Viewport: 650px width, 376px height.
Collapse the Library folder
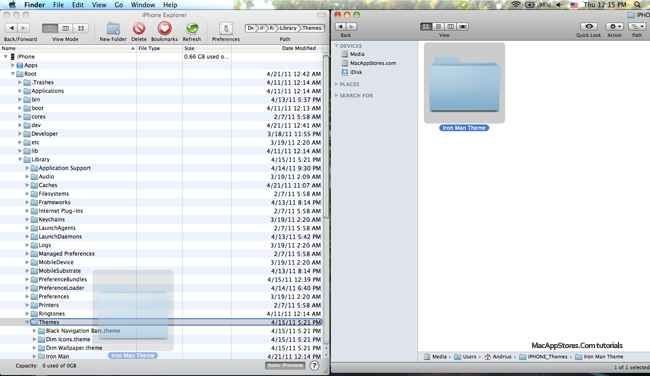[20, 160]
